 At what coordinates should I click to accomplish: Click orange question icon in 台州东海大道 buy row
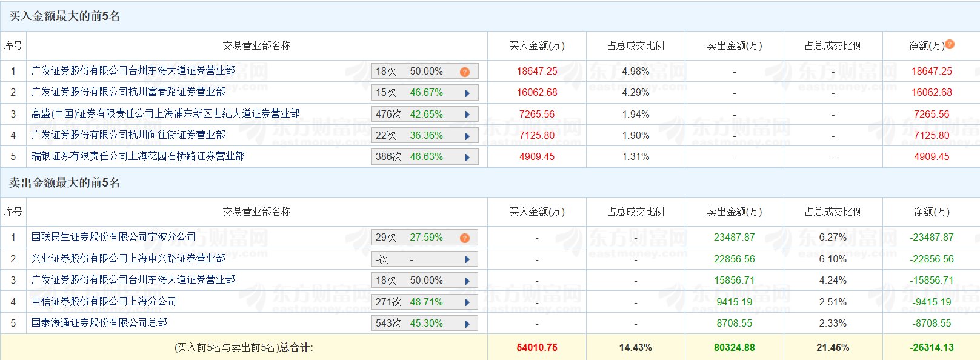click(x=465, y=72)
